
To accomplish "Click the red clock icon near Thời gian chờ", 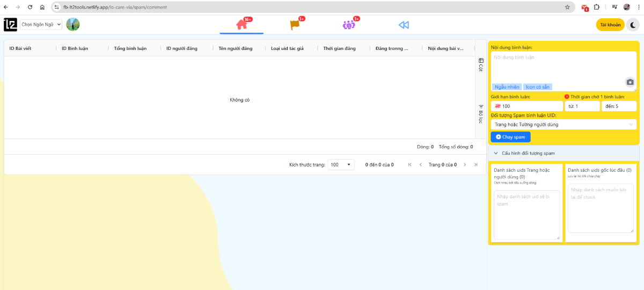I will pyautogui.click(x=567, y=97).
